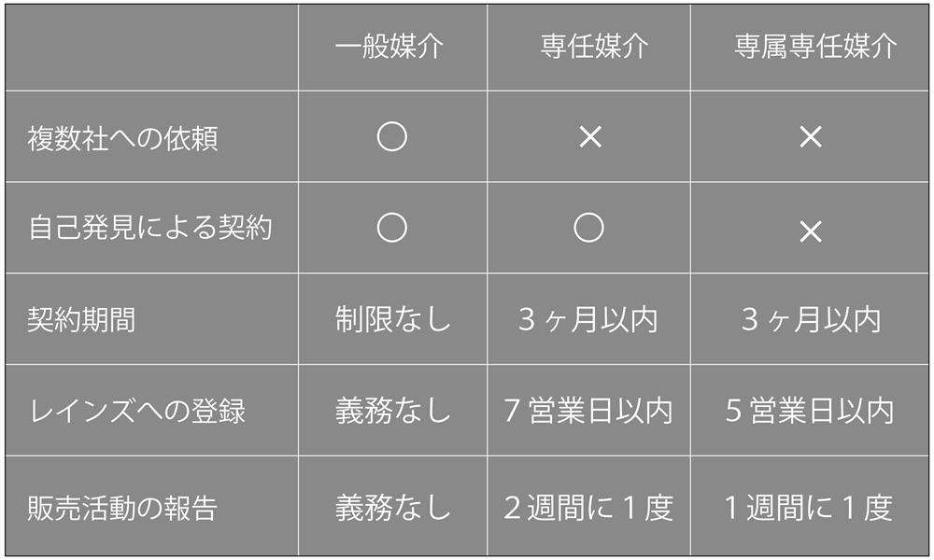Select the circle for 自己発見による契約 under 専任媒介

coord(588,229)
